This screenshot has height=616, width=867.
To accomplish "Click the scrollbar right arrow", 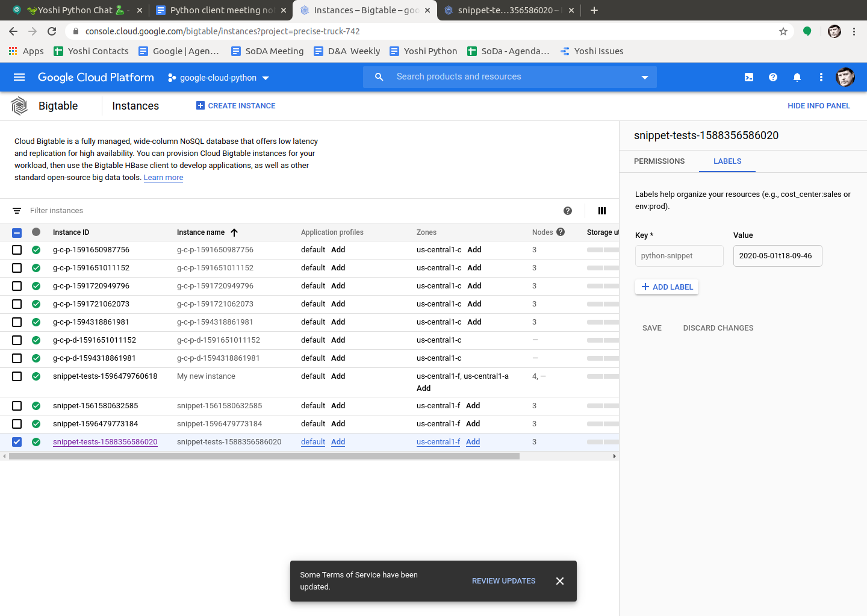I will [x=614, y=456].
